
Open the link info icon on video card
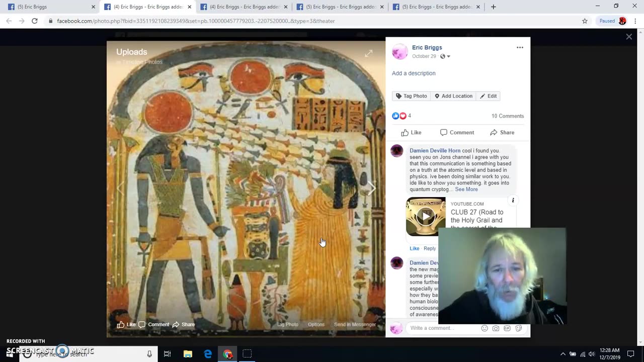point(513,201)
